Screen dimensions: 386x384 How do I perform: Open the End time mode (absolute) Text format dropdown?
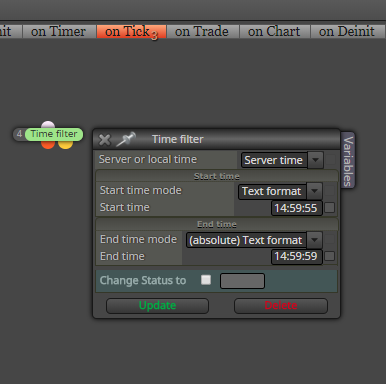tap(254, 240)
